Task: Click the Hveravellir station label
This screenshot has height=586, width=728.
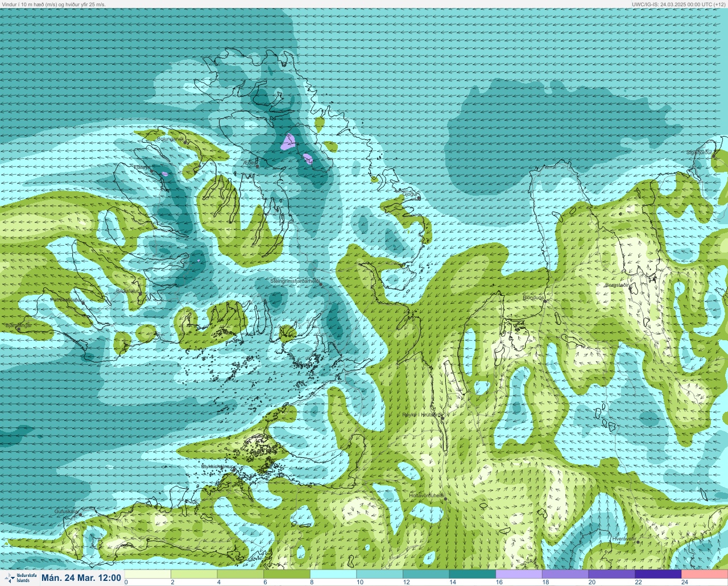Action: click(x=624, y=538)
